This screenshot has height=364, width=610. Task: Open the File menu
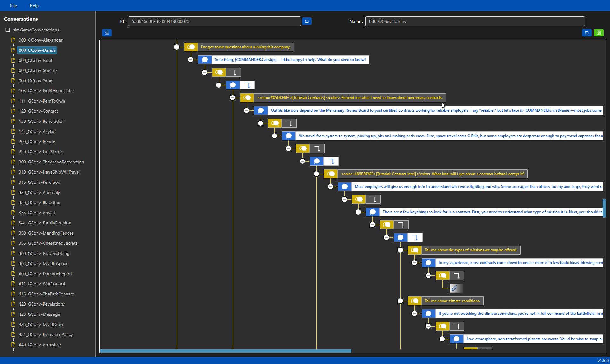[13, 6]
